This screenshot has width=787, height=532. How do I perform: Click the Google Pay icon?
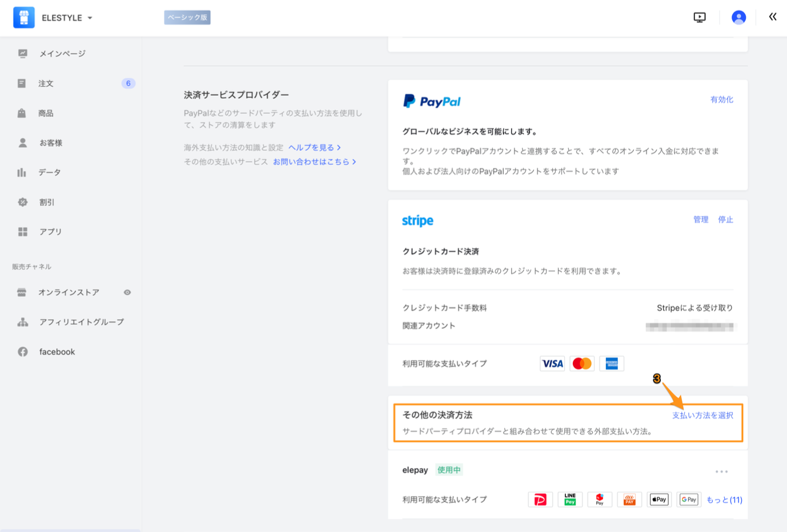coord(688,499)
